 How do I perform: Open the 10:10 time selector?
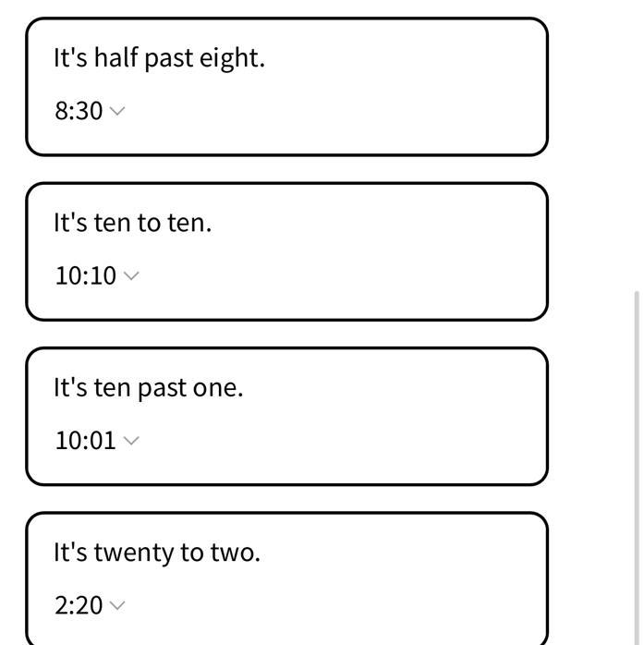point(86,275)
